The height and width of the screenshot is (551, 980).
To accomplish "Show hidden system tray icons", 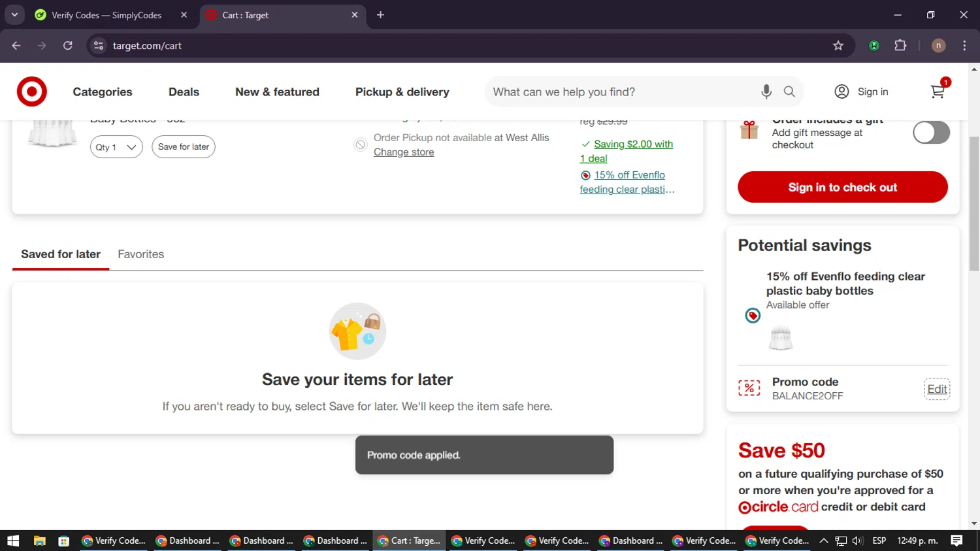I will coord(824,541).
